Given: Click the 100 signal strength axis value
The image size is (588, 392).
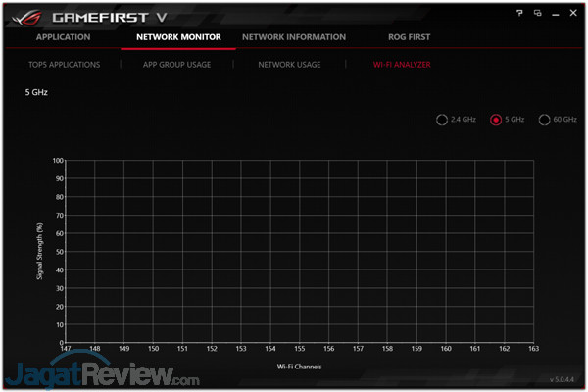Looking at the screenshot, I should 58,161.
